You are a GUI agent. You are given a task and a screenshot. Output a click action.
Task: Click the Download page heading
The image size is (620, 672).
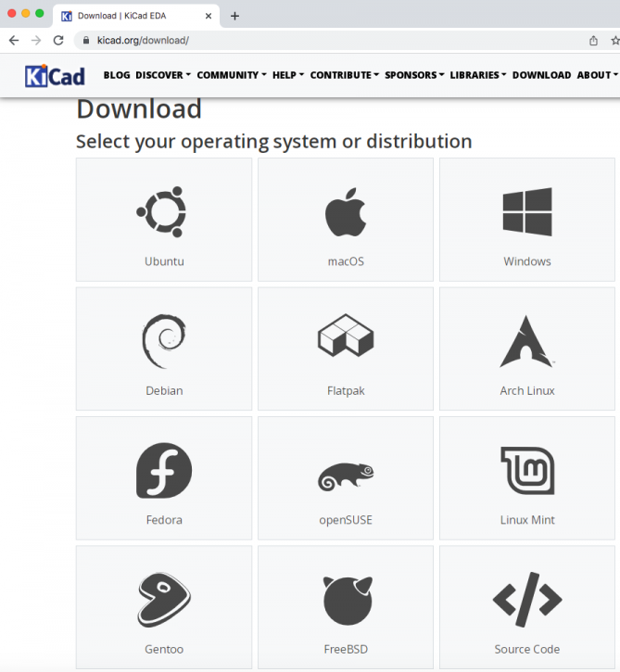tap(139, 108)
